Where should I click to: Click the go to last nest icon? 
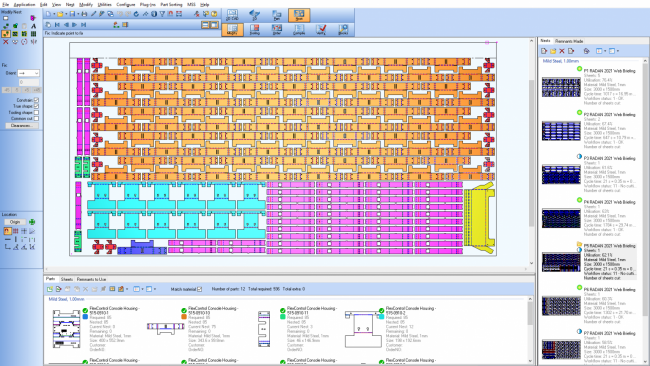[83, 25]
